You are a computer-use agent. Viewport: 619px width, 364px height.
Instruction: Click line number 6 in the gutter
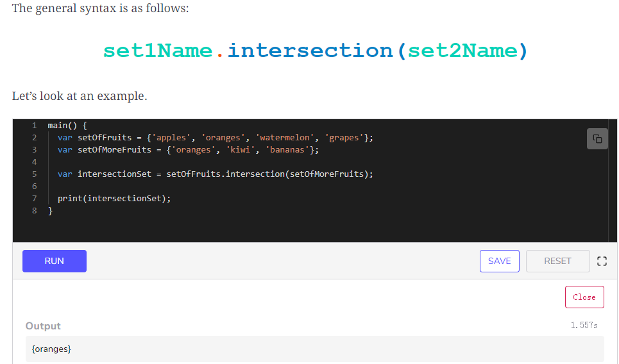coord(34,186)
